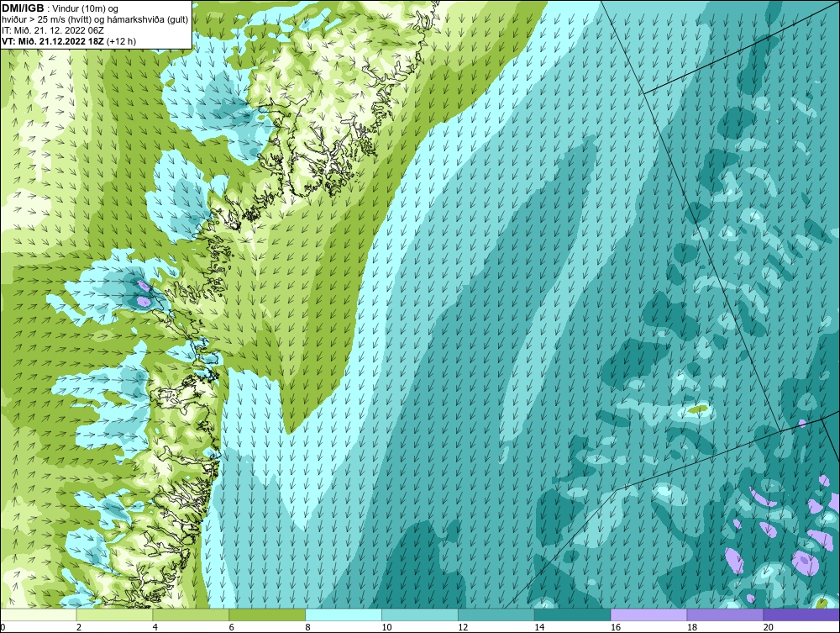Click legend tick label 20
840x633 pixels.
tap(769, 627)
